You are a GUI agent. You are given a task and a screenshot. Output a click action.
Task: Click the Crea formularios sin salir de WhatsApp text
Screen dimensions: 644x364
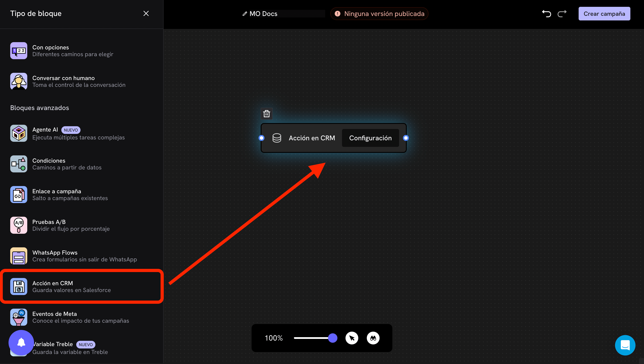[85, 259]
